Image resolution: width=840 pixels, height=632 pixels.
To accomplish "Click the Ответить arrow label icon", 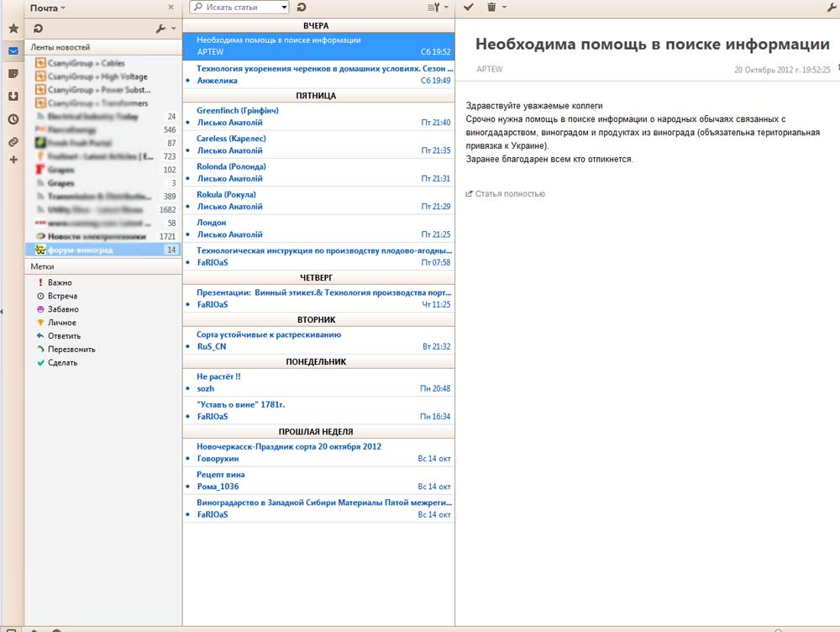I will click(x=40, y=335).
